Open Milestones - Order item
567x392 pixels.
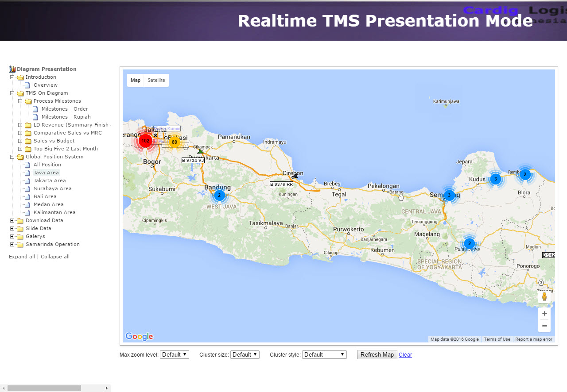tap(65, 109)
